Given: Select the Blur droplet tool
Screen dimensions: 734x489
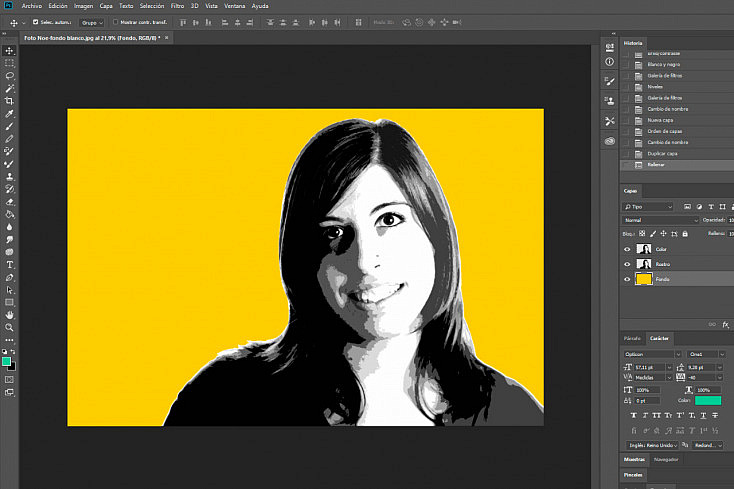Looking at the screenshot, I should [x=9, y=227].
